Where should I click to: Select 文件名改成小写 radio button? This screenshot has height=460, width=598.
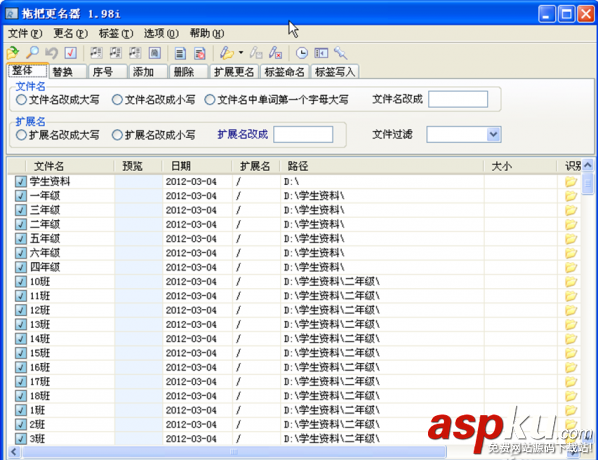(117, 100)
